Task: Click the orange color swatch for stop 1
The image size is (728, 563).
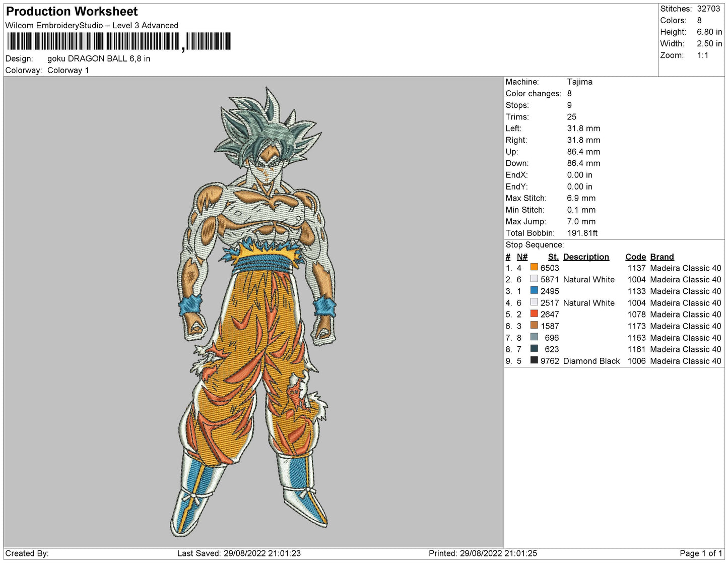Action: click(x=534, y=267)
